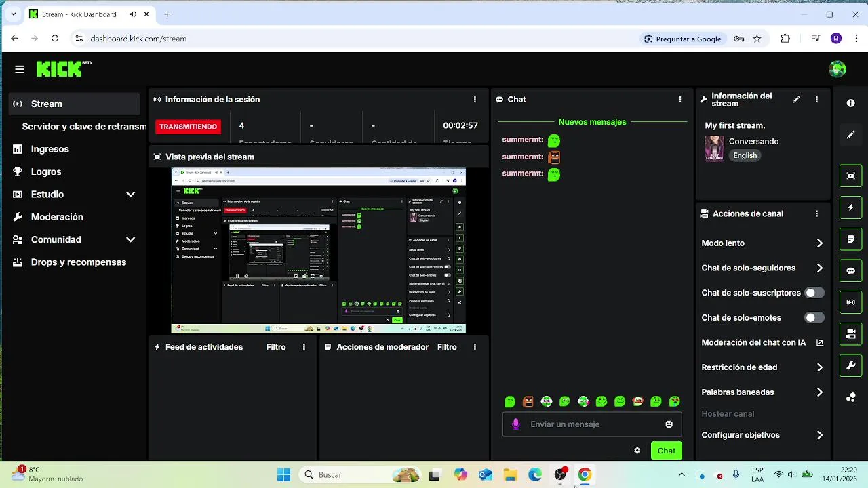Open Restricción de edad chevron
The image size is (868, 488).
pyautogui.click(x=819, y=367)
